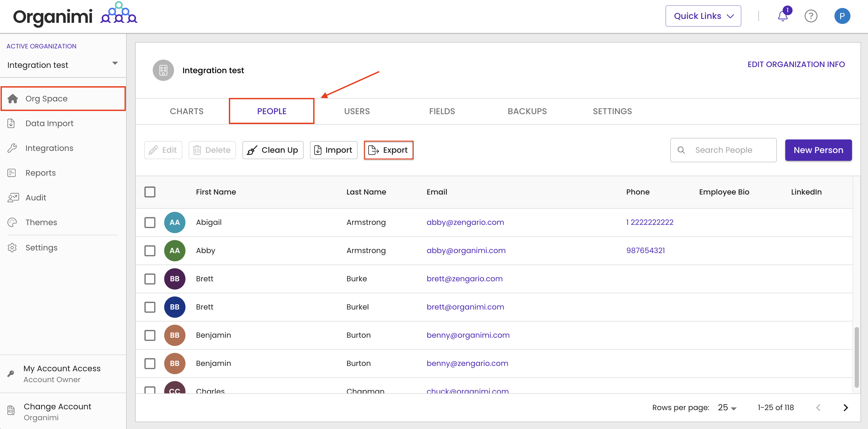Switch to the FIELDS tab

tap(442, 111)
